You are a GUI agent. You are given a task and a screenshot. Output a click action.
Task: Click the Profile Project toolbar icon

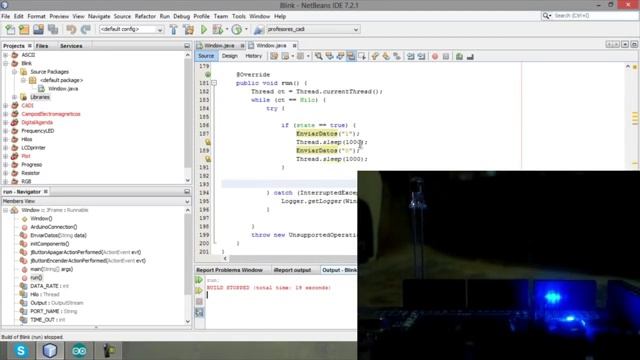tap(237, 29)
